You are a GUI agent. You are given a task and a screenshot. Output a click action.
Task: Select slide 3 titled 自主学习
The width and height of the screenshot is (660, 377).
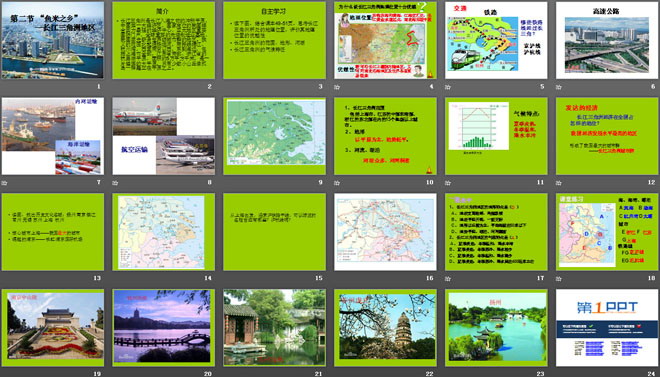pyautogui.click(x=274, y=40)
